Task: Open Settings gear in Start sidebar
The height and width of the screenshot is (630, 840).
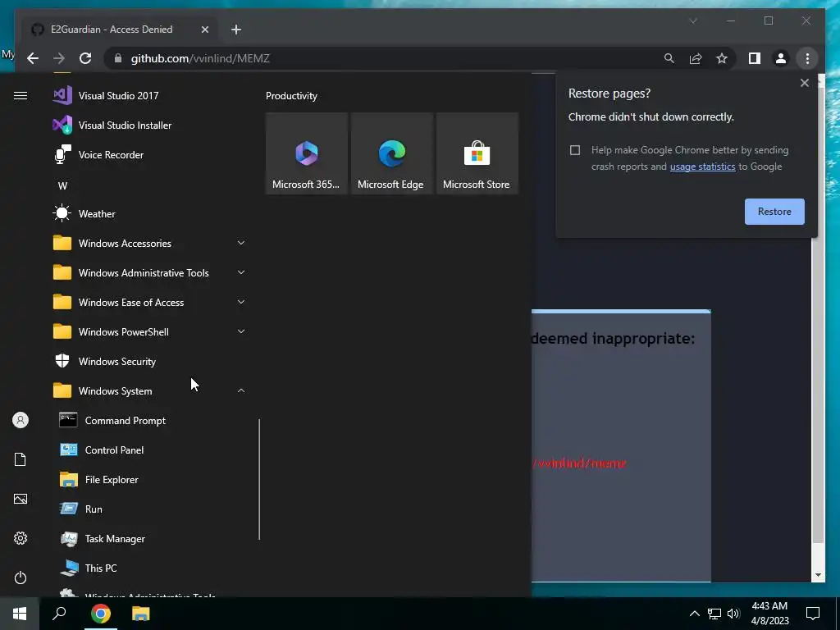Action: pos(21,538)
